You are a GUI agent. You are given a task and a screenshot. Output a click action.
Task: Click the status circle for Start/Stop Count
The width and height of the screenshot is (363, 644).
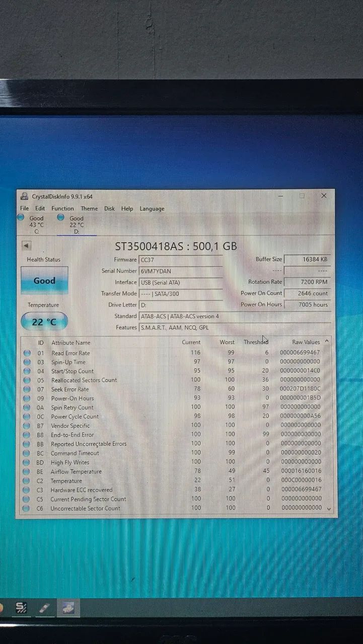click(27, 371)
